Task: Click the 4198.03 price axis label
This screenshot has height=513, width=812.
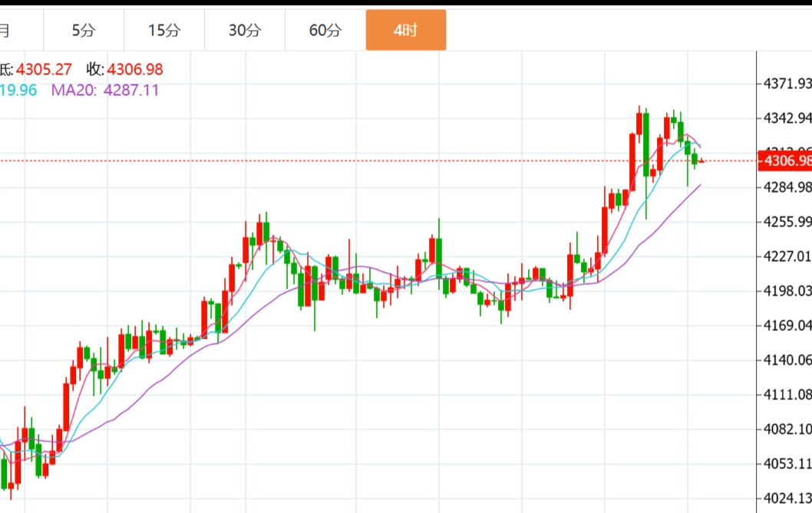Action: (x=787, y=290)
